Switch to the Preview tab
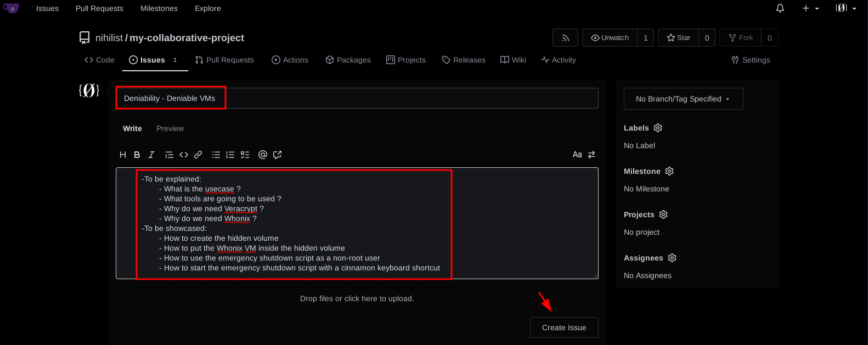This screenshot has height=345, width=868. [x=170, y=128]
